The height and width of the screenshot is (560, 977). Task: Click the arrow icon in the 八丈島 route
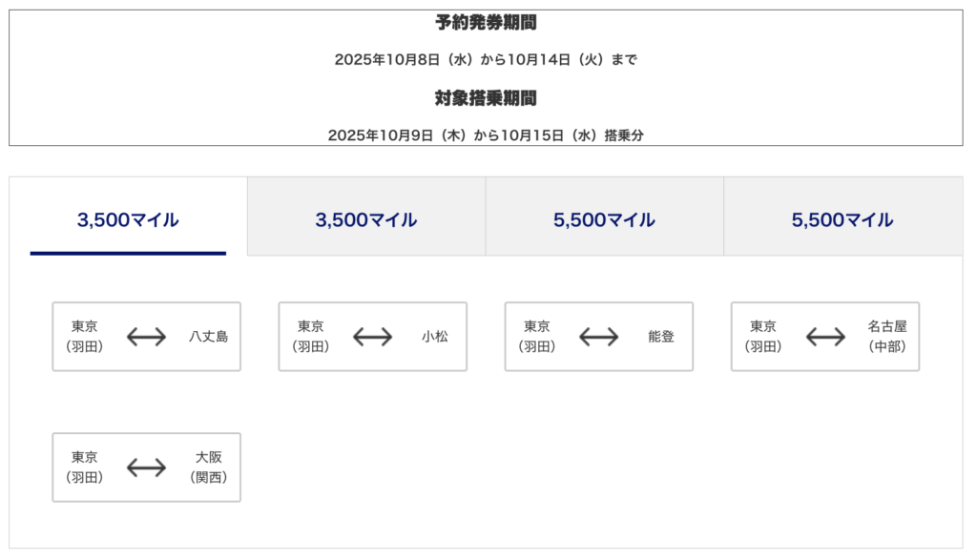tap(146, 337)
